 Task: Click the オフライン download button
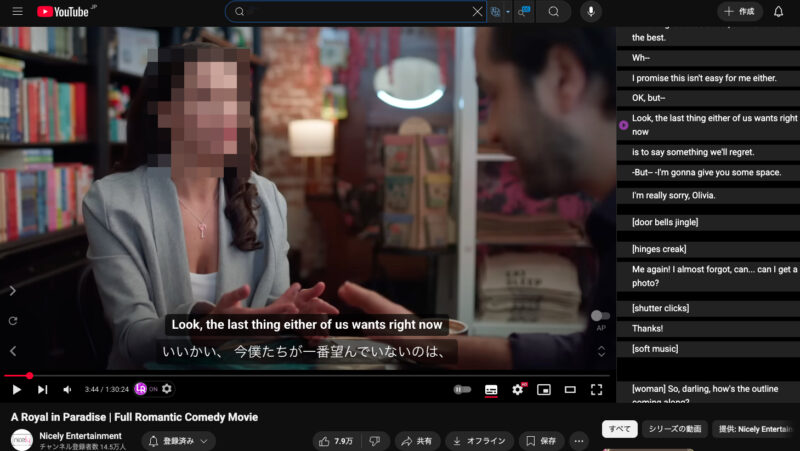click(x=480, y=441)
